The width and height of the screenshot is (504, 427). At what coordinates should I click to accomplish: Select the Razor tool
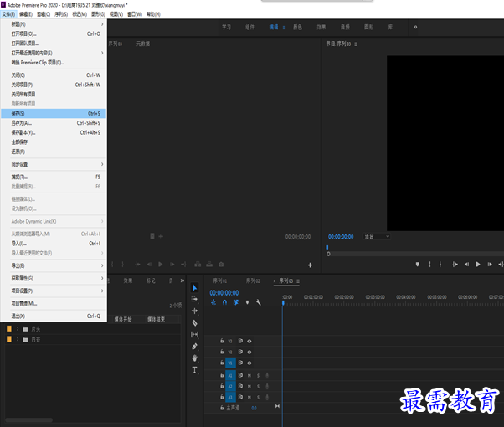(x=194, y=323)
